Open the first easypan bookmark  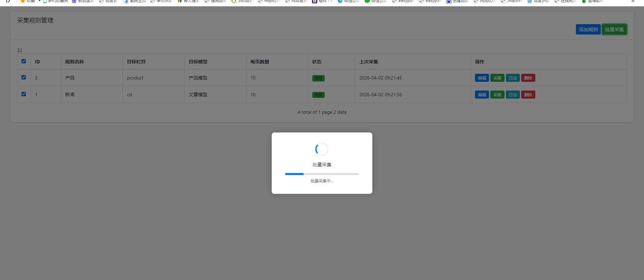coord(395,1)
